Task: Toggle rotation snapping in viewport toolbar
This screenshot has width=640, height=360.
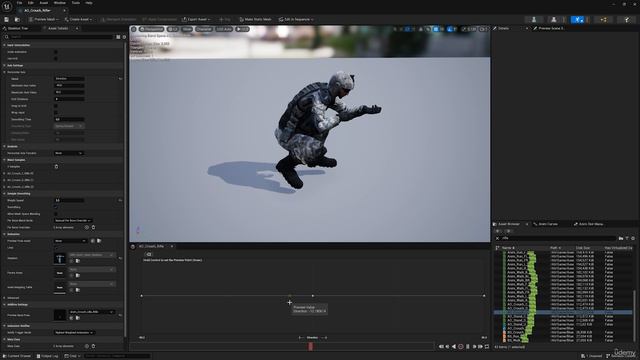Action: point(450,29)
